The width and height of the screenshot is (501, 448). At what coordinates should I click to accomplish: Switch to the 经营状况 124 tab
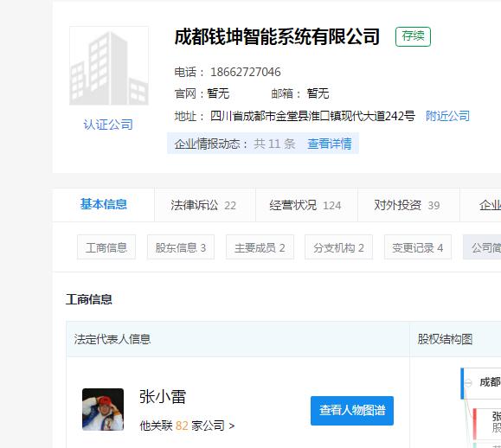pyautogui.click(x=305, y=205)
